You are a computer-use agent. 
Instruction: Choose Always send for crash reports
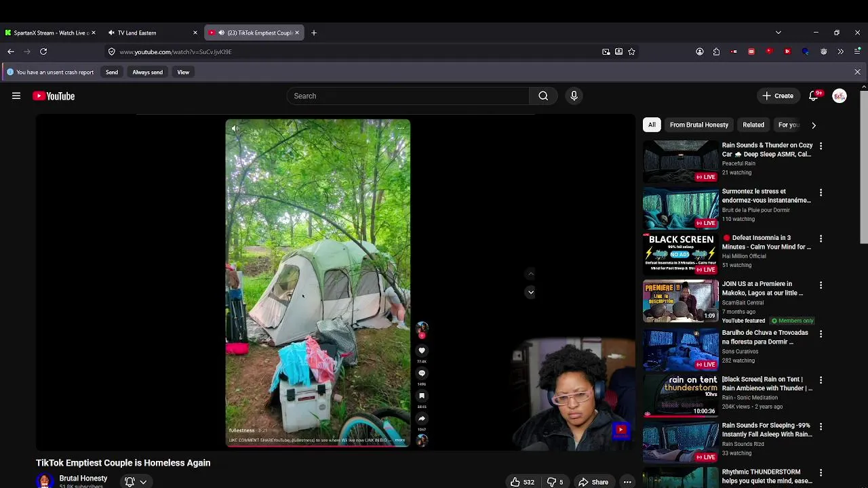(147, 72)
